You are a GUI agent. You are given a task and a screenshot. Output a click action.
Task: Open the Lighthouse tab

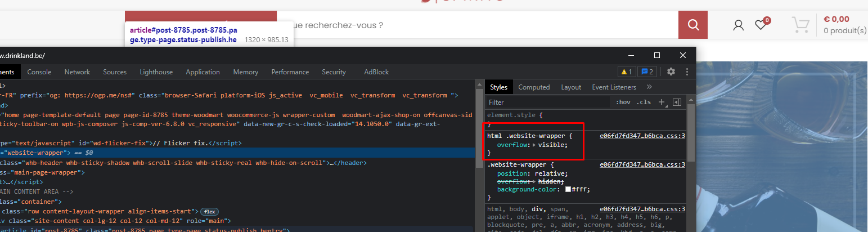[156, 72]
